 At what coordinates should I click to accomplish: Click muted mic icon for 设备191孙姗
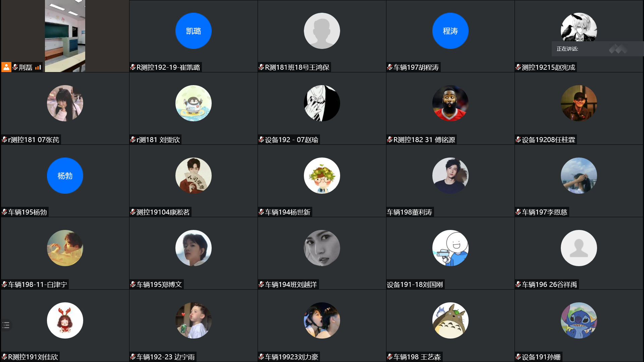pyautogui.click(x=518, y=357)
